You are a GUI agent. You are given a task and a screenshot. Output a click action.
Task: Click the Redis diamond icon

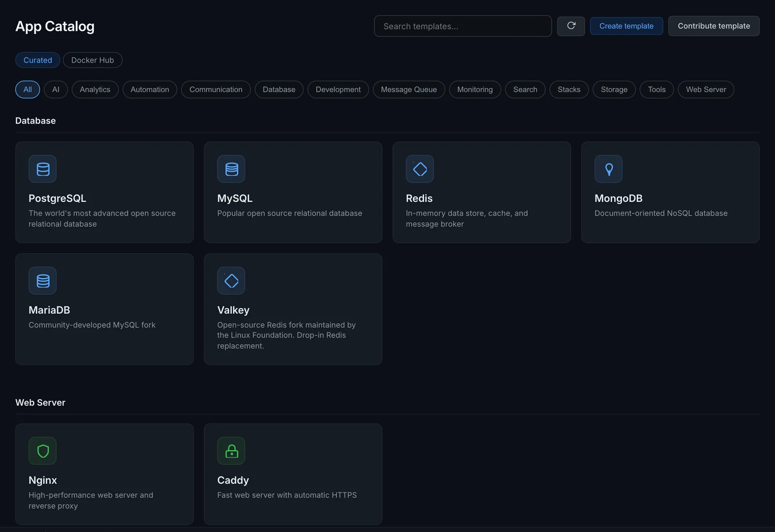[x=420, y=169]
